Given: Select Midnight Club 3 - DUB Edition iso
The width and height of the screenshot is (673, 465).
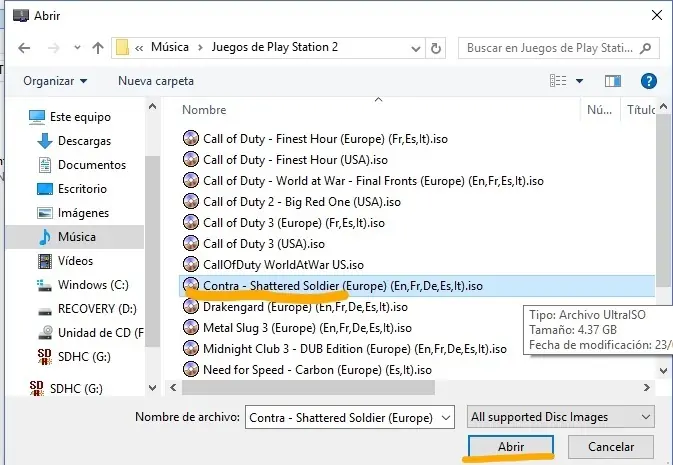Looking at the screenshot, I should (x=344, y=349).
